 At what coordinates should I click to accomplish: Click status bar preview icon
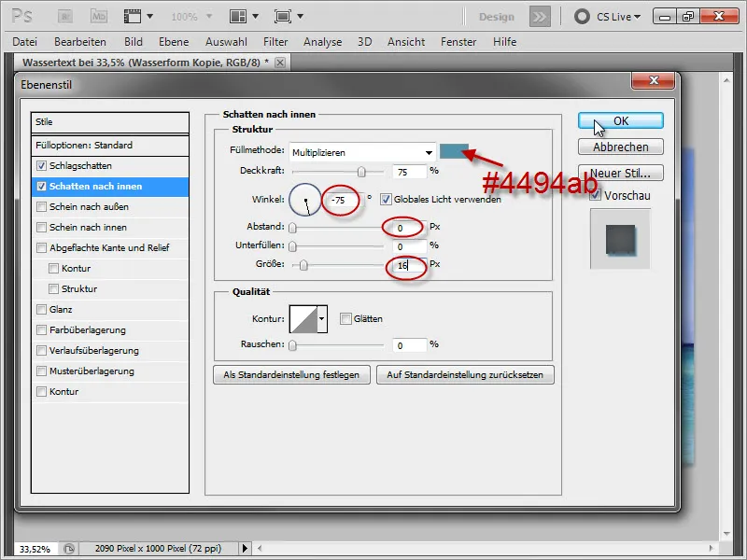69,549
